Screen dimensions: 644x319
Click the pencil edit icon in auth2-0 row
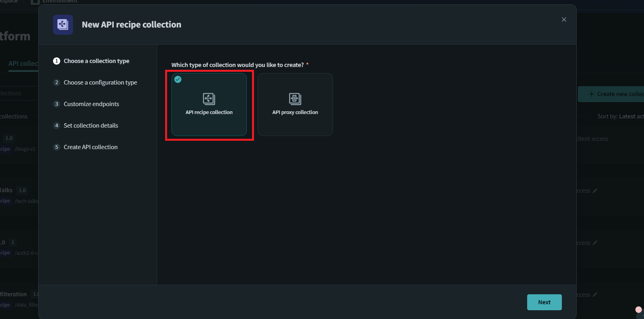[595, 243]
